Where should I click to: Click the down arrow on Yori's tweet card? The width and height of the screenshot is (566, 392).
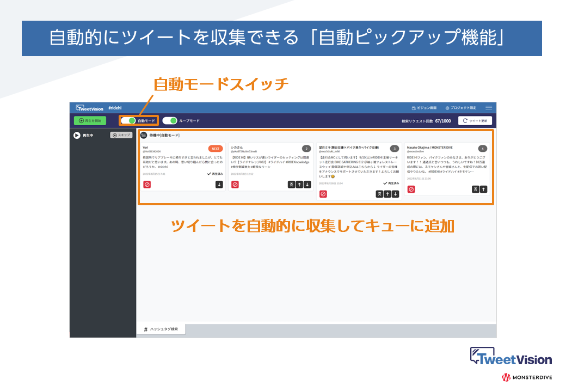219,184
